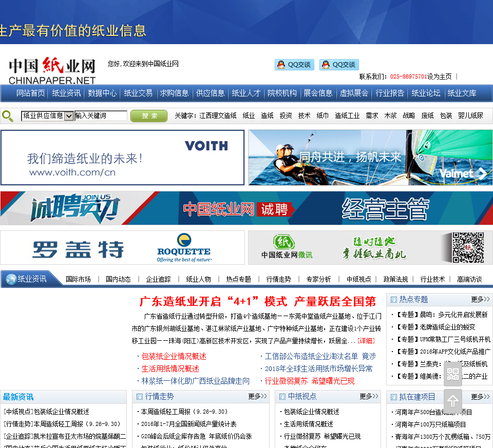Select the 热点专题 sub-tab
493x448 pixels.
239,279
